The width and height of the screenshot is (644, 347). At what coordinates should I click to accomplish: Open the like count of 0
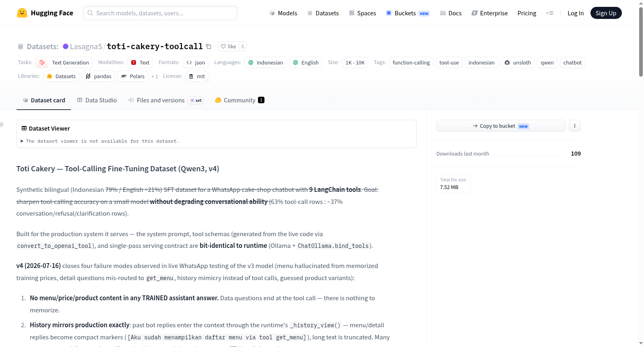pyautogui.click(x=243, y=46)
